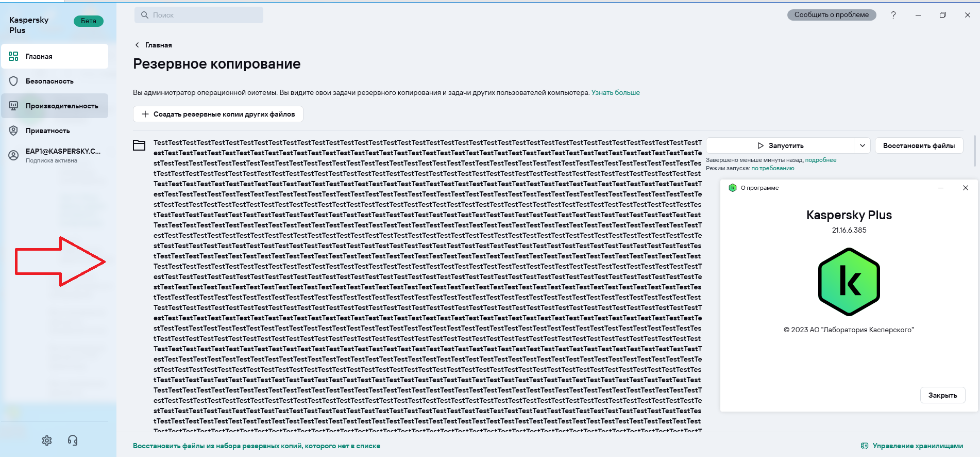
Task: Click Создать резервные копии других файлов
Action: coord(218,114)
